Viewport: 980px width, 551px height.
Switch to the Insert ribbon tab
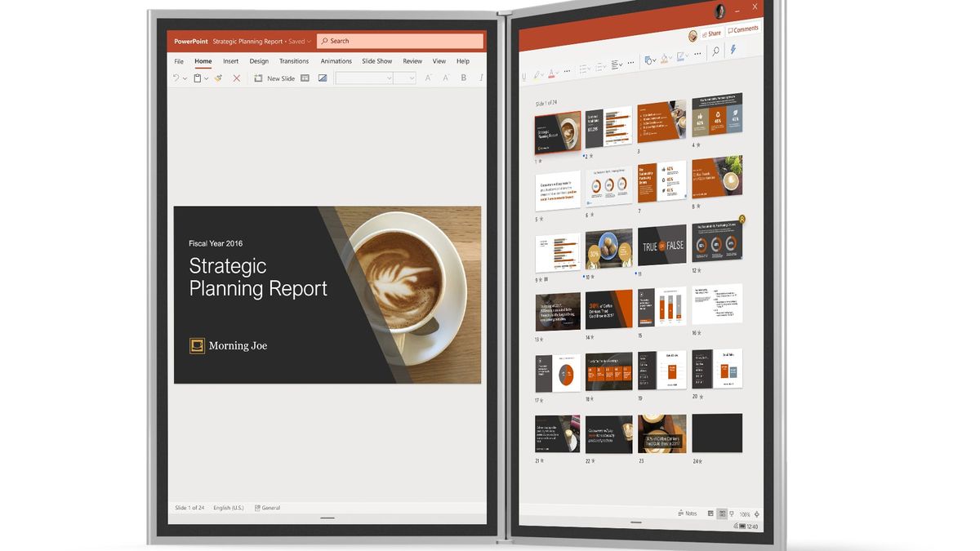(x=230, y=60)
